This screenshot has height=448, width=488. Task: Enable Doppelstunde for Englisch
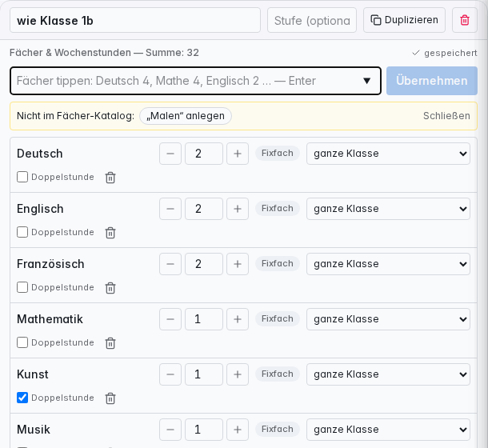click(x=22, y=232)
